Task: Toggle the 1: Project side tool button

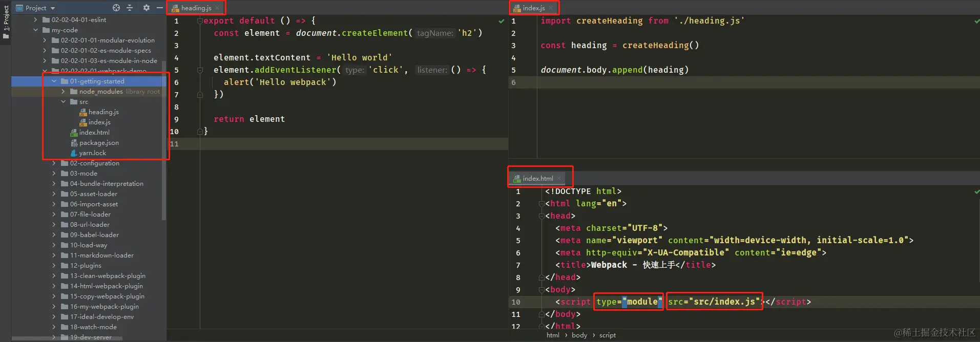Action: click(6, 23)
